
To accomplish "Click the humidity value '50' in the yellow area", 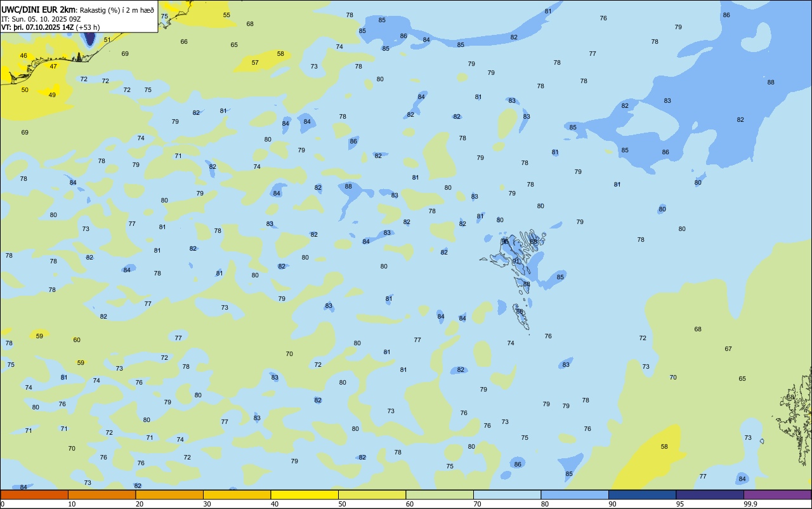I will tap(25, 90).
